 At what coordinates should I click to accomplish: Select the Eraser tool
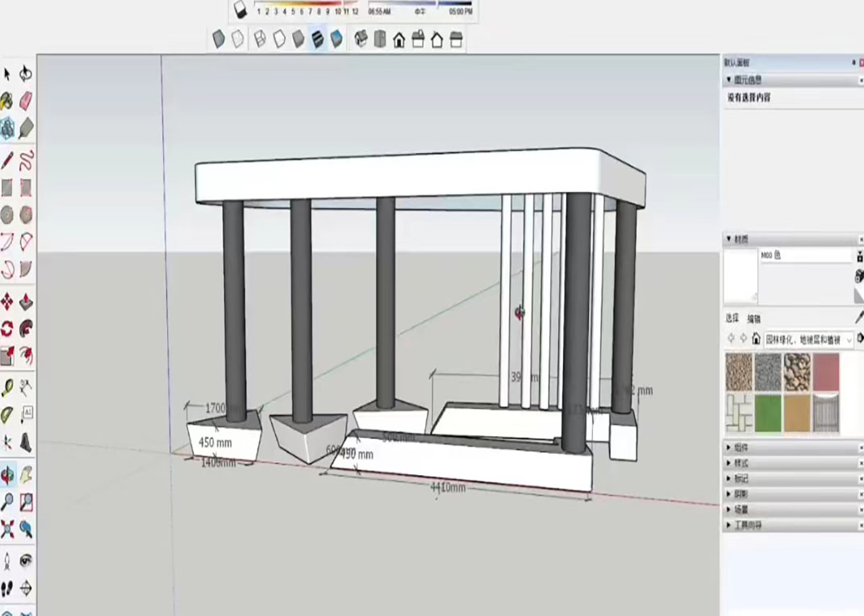pyautogui.click(x=26, y=100)
